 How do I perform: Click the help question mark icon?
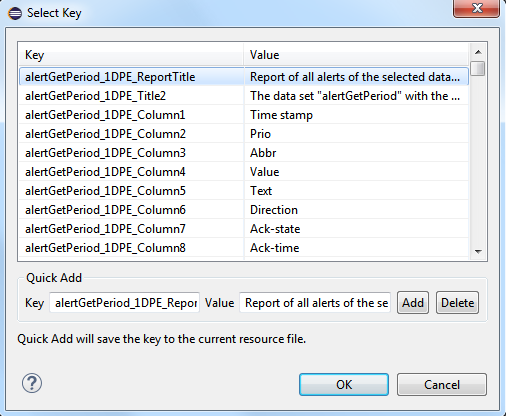point(32,383)
